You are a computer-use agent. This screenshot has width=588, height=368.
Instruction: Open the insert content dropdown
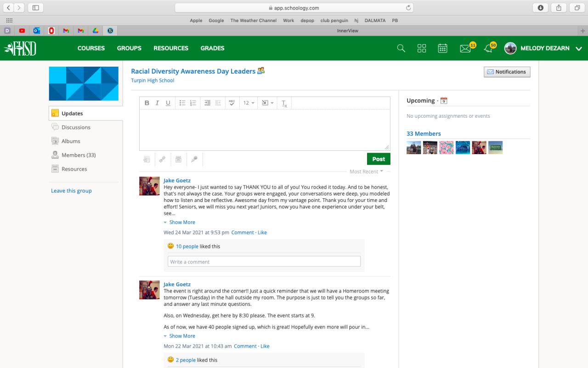click(267, 103)
